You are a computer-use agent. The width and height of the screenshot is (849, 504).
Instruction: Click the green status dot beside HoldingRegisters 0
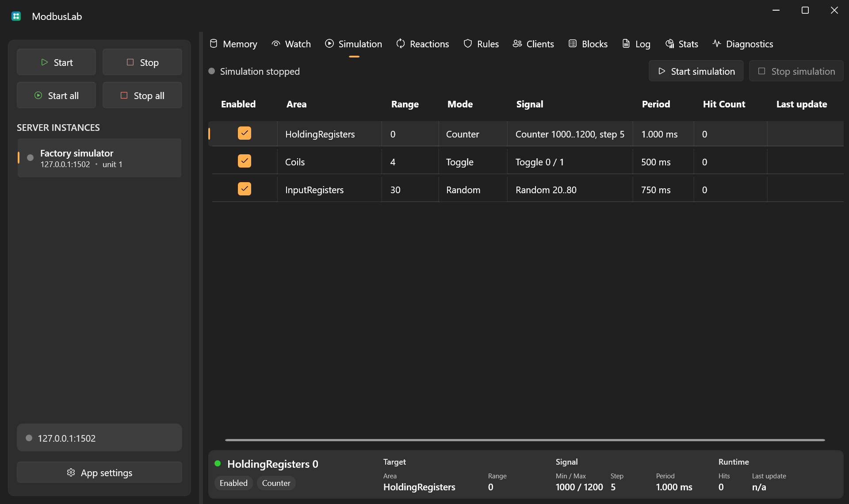(218, 463)
